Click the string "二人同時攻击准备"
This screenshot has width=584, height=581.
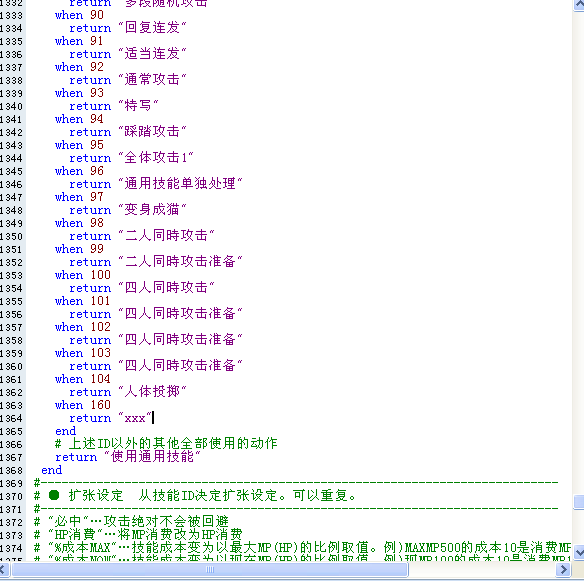180,262
